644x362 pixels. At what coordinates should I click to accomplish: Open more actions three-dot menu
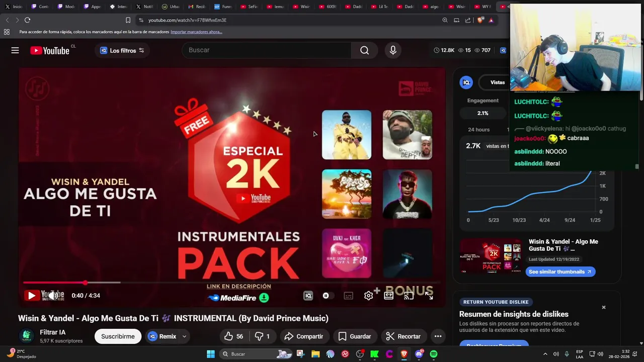click(438, 336)
